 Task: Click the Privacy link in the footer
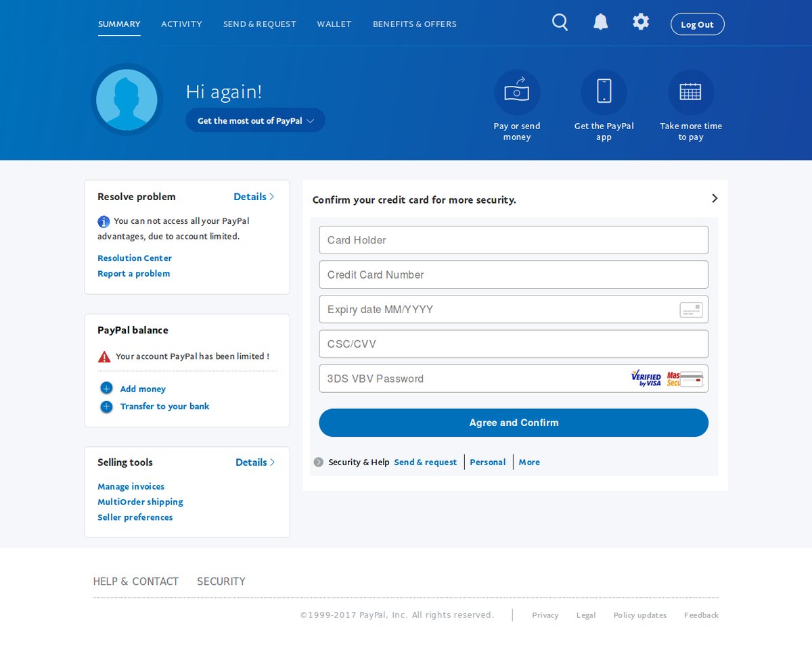545,615
